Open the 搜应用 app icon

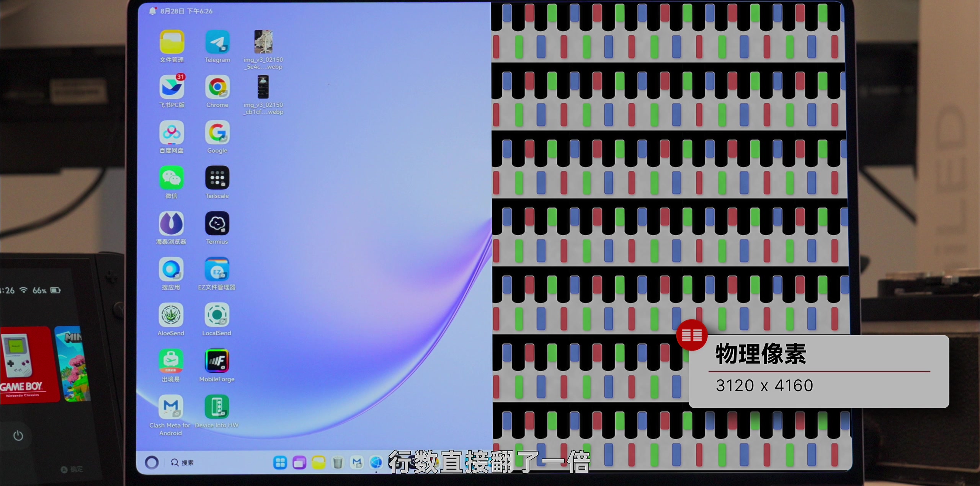(x=171, y=269)
